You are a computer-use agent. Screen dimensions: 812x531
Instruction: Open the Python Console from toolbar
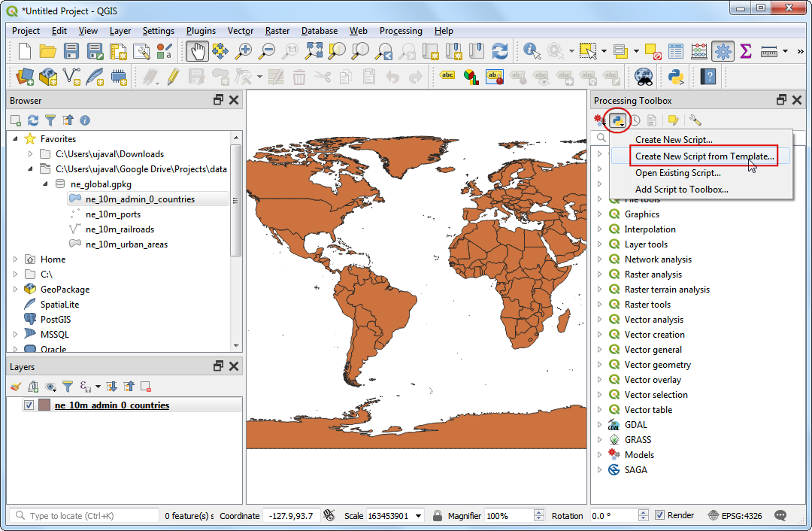coord(674,76)
